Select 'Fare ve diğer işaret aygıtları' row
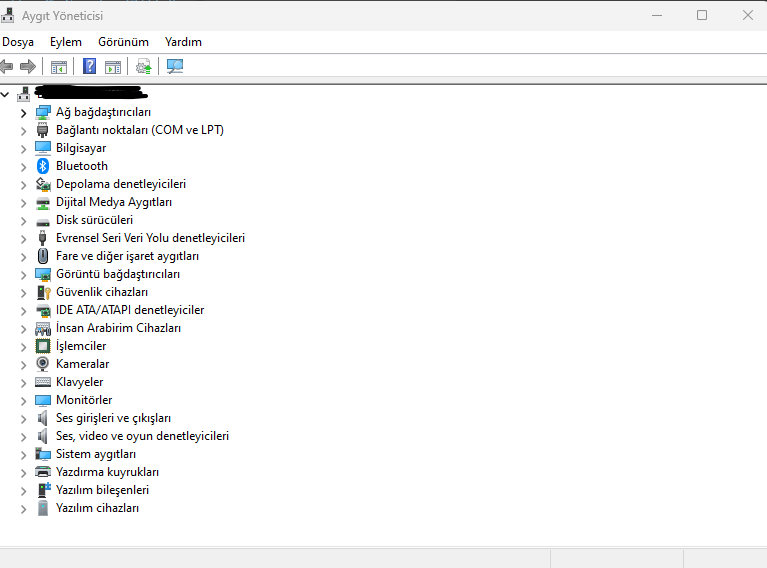767x568 pixels. click(x=127, y=256)
